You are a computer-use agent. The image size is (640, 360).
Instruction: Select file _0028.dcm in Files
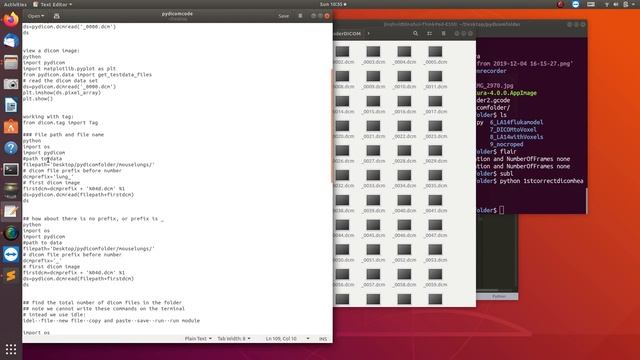click(404, 154)
